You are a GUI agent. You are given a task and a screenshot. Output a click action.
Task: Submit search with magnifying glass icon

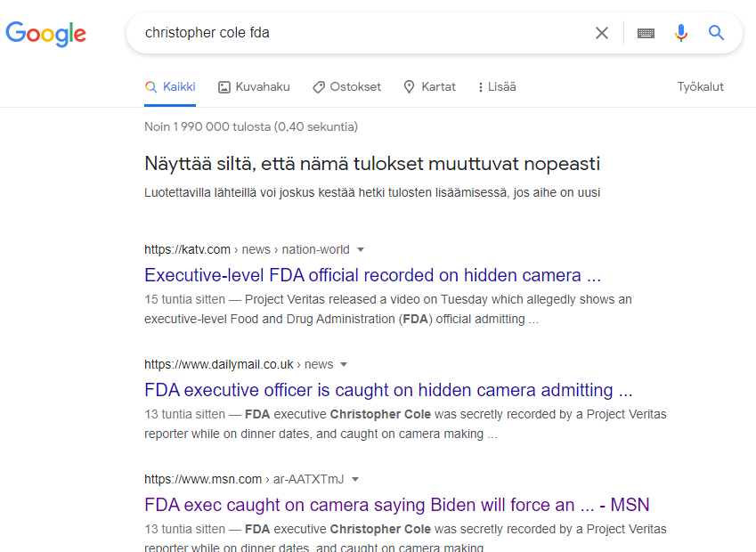(x=716, y=33)
